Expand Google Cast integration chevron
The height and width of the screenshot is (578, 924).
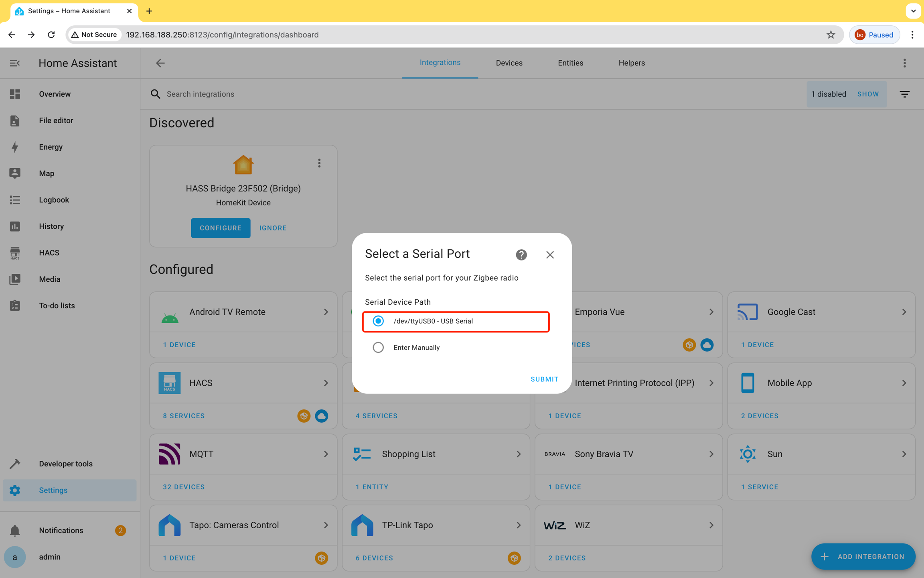(904, 312)
